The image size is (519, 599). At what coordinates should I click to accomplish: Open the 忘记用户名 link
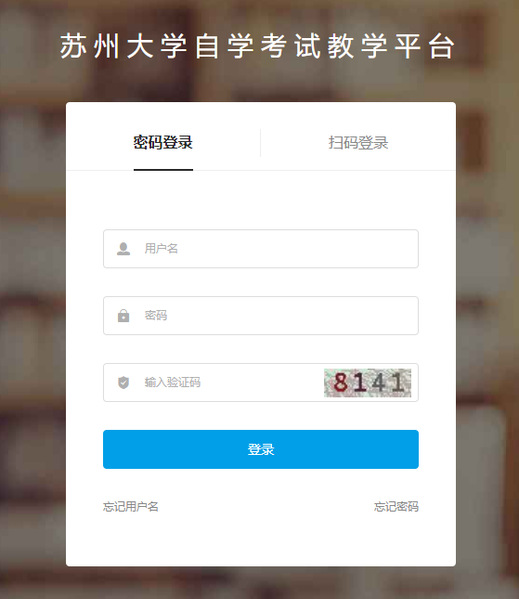click(x=131, y=507)
